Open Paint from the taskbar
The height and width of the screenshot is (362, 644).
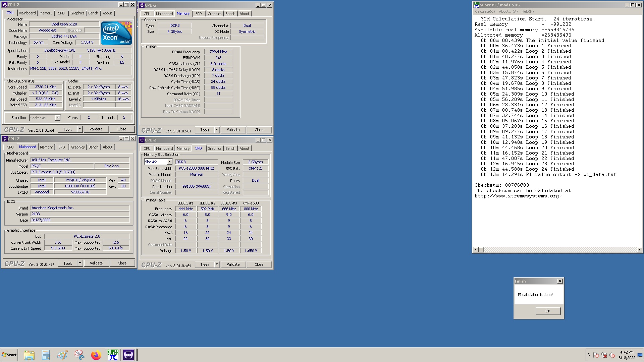[x=62, y=355]
